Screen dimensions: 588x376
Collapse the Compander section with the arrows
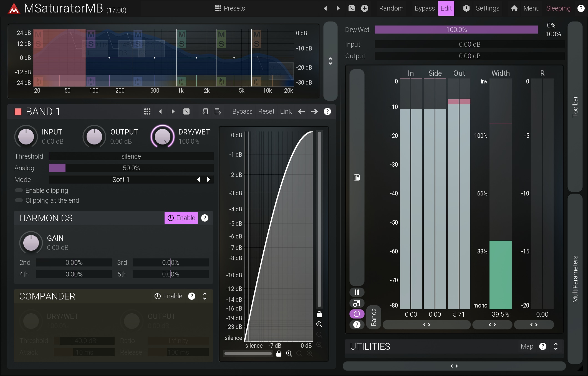pos(205,296)
